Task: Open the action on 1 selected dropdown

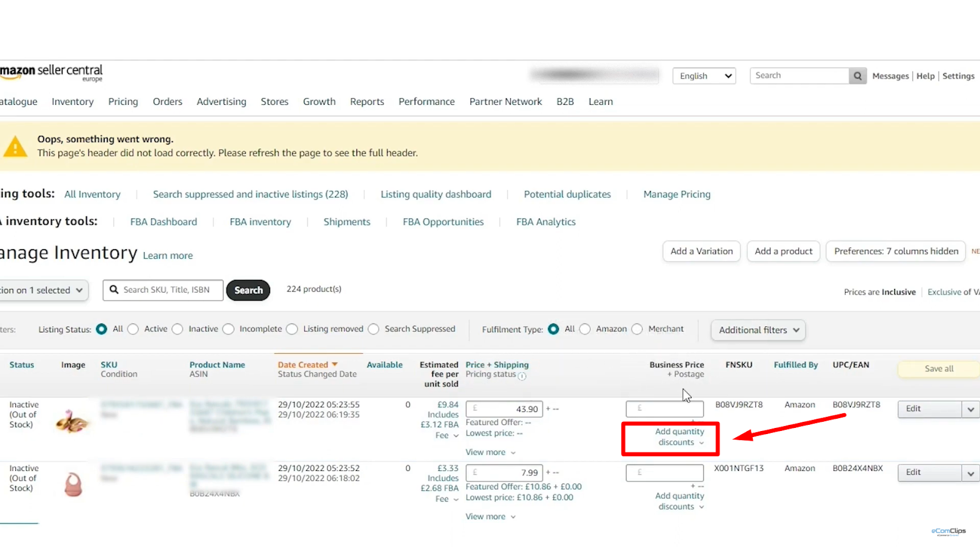Action: (43, 290)
